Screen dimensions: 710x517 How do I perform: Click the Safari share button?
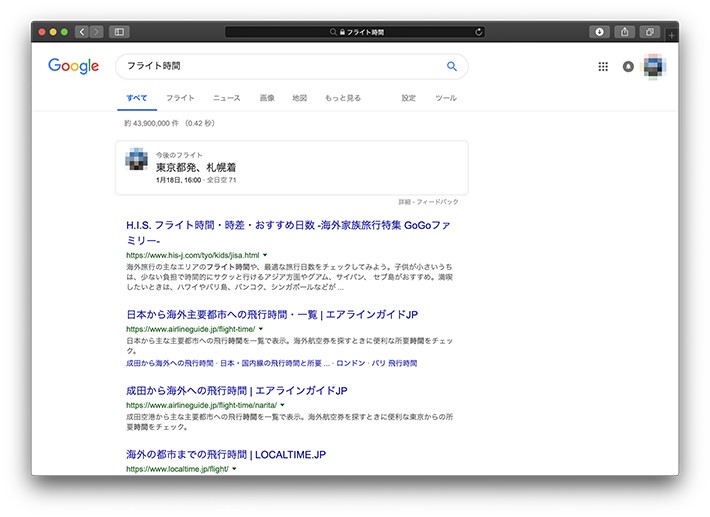click(624, 32)
